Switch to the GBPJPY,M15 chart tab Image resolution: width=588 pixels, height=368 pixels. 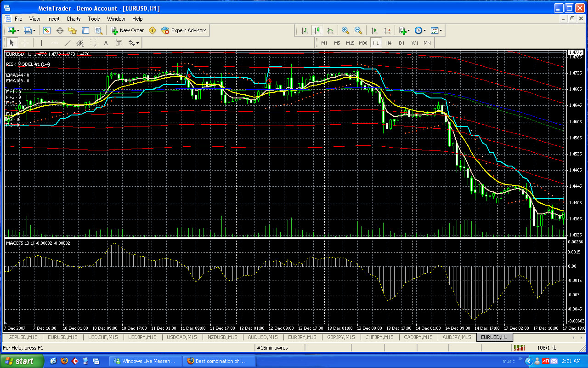tap(341, 337)
